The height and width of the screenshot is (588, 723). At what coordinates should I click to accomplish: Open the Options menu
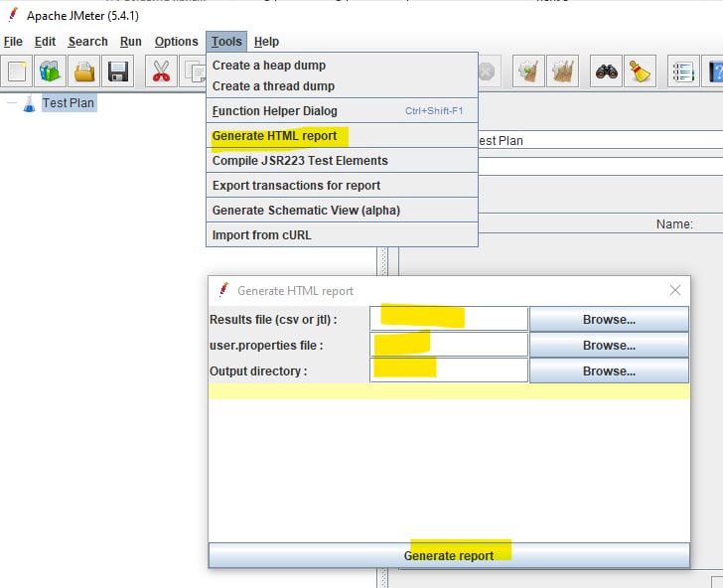177,42
